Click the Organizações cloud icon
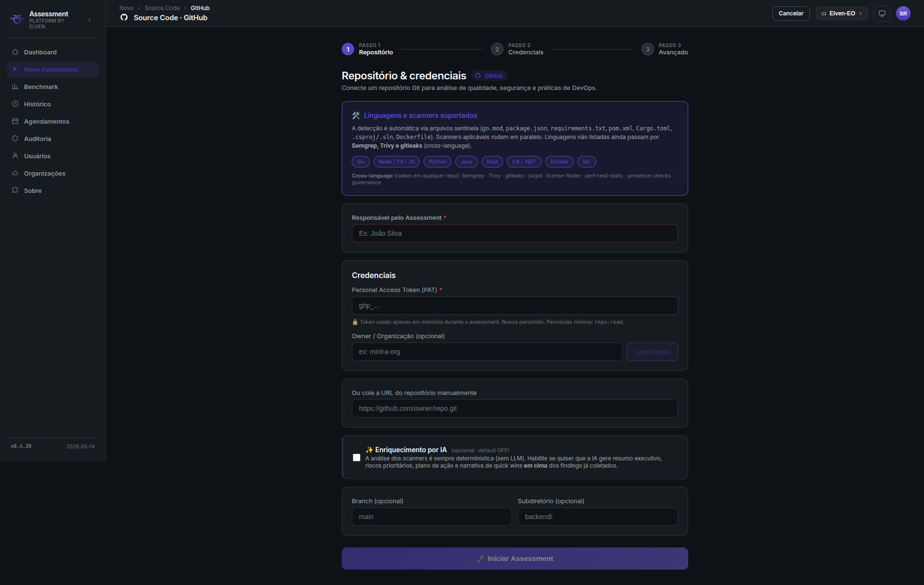Image resolution: width=924 pixels, height=585 pixels. click(x=15, y=173)
